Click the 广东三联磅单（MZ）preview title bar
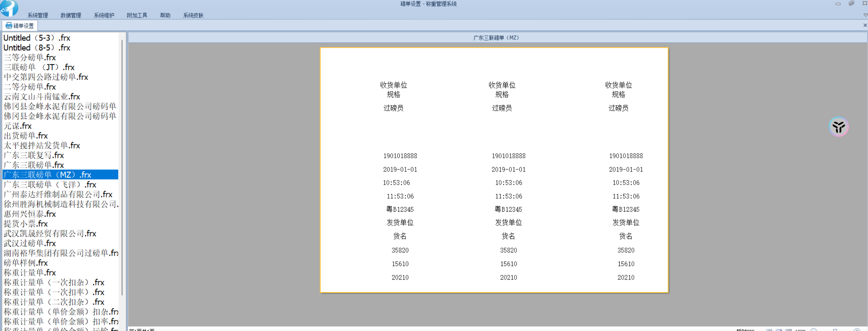Viewport: 868px width, 331px height. coord(497,38)
